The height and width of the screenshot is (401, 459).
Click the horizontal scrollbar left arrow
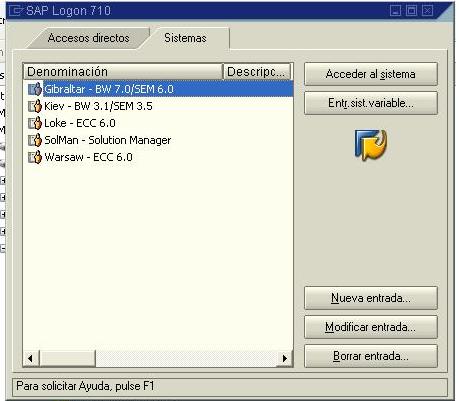click(x=31, y=358)
